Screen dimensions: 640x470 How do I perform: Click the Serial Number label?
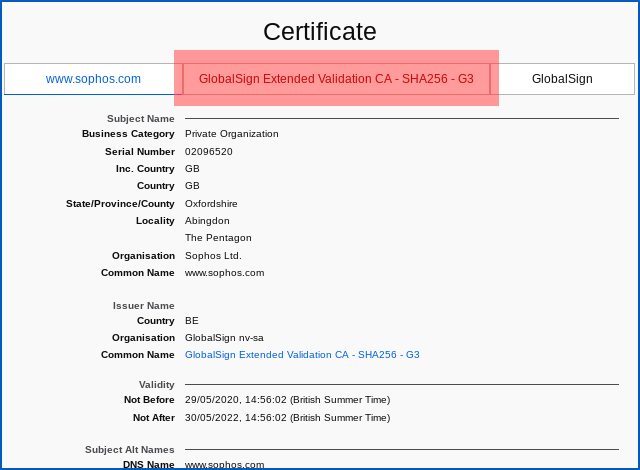coord(140,152)
